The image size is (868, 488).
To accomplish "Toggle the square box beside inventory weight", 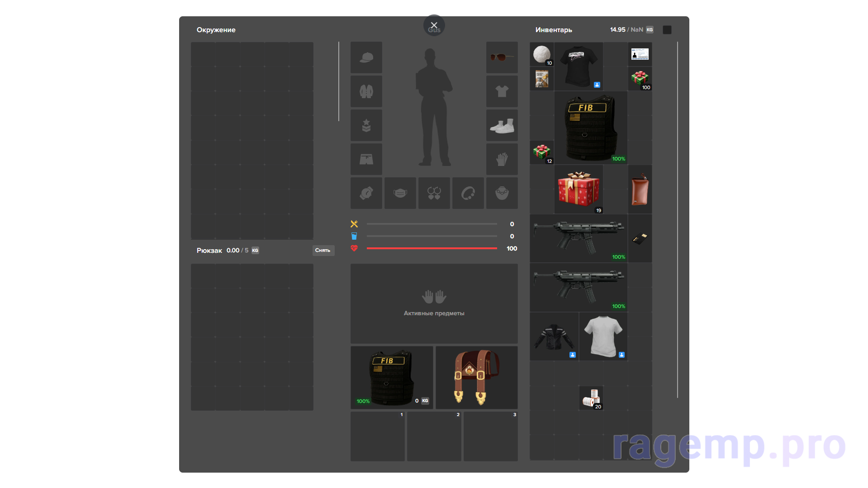I will click(x=667, y=30).
